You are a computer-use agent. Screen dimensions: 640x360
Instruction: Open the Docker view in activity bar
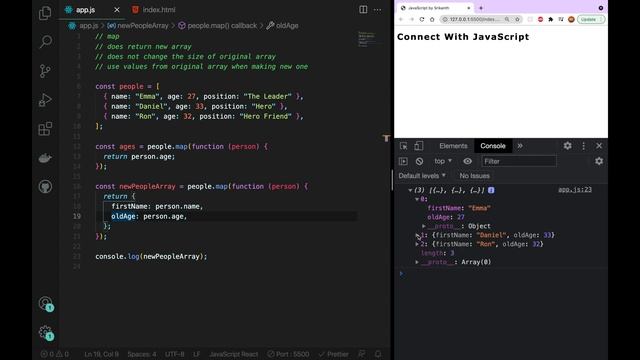click(x=45, y=158)
